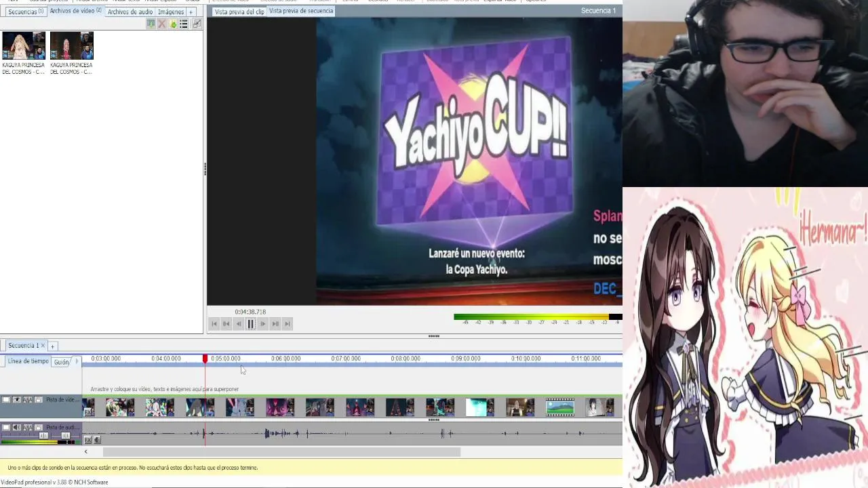
Task: Go to the previous clip edge
Action: point(226,324)
